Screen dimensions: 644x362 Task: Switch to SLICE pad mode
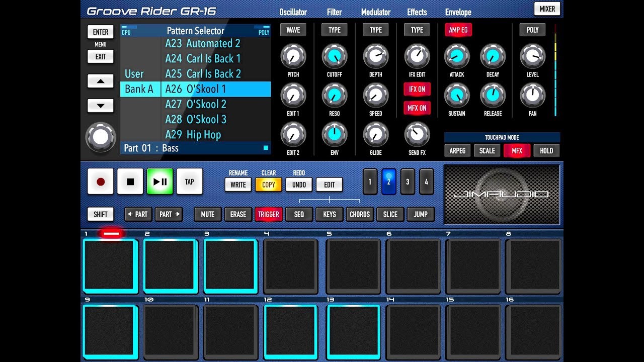coord(390,214)
